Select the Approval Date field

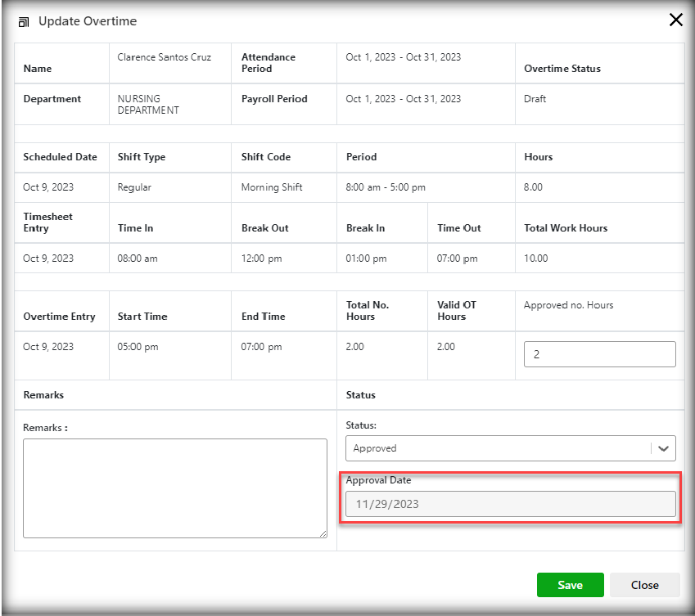(x=511, y=504)
